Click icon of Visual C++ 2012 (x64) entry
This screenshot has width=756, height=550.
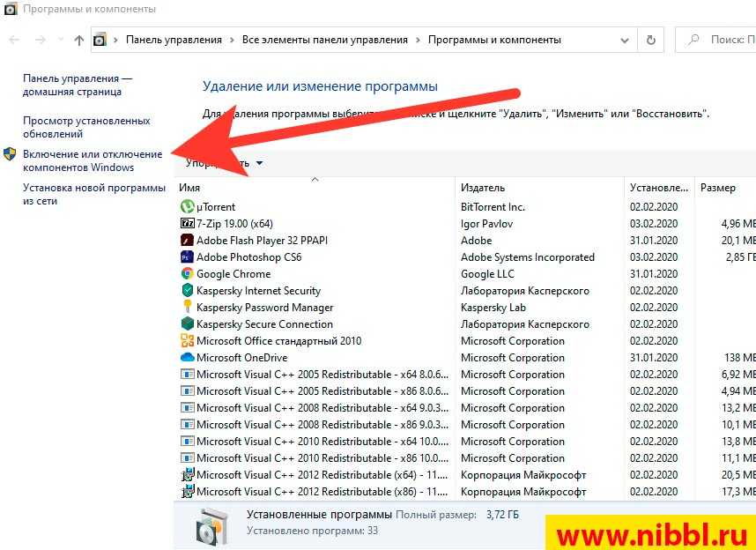pyautogui.click(x=187, y=475)
